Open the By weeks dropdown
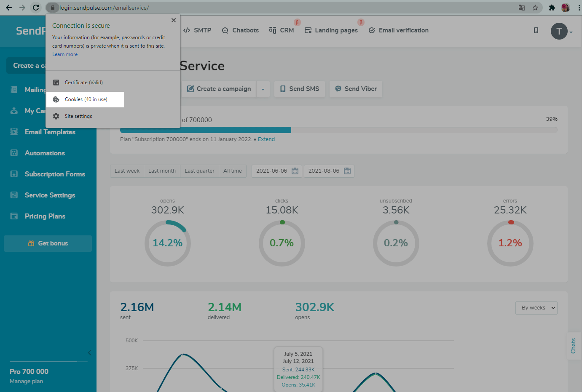 [536, 308]
